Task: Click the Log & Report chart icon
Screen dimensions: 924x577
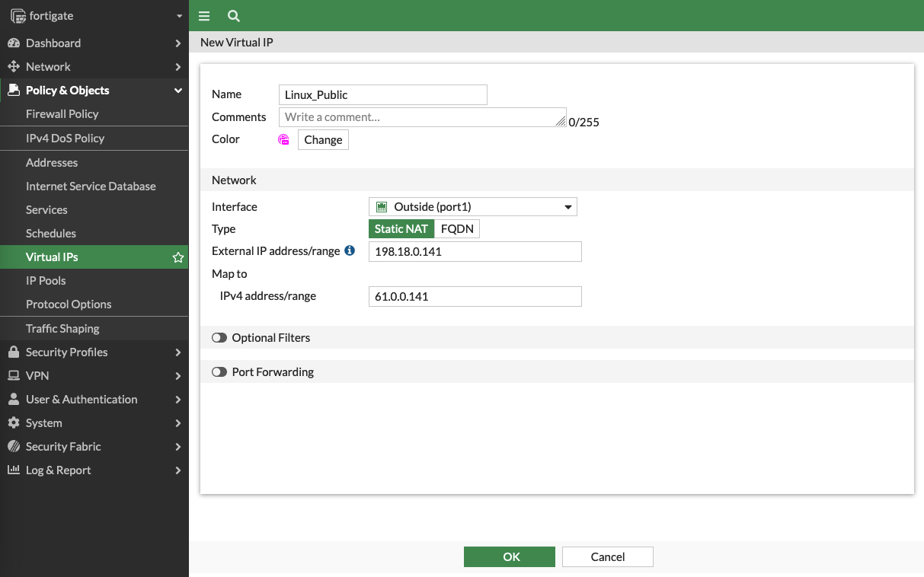Action: [13, 470]
